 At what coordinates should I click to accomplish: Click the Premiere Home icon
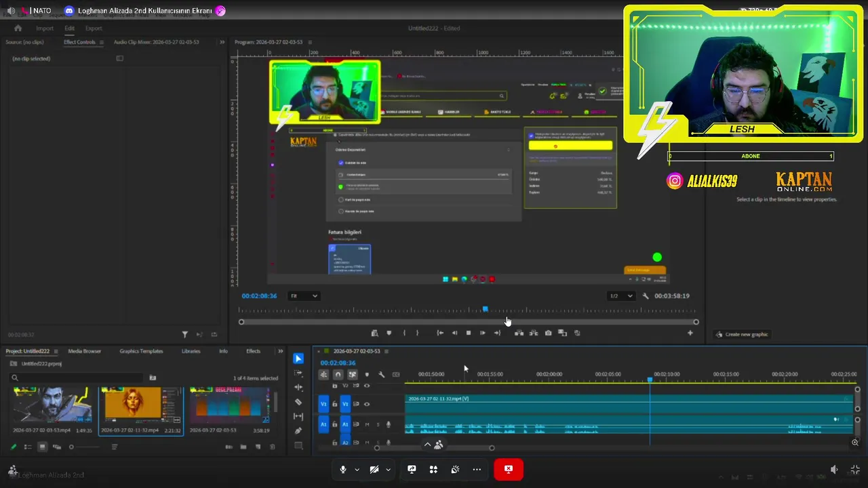coord(18,28)
